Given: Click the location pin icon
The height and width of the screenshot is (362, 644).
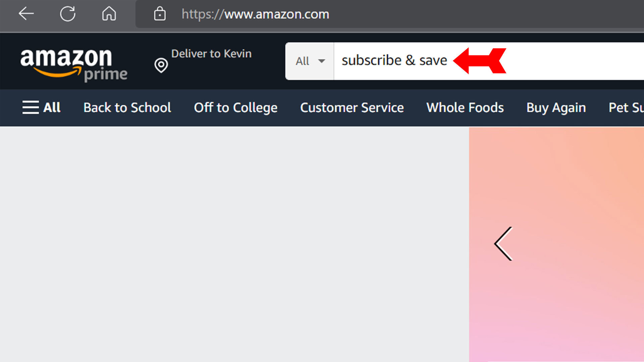Looking at the screenshot, I should [x=161, y=65].
